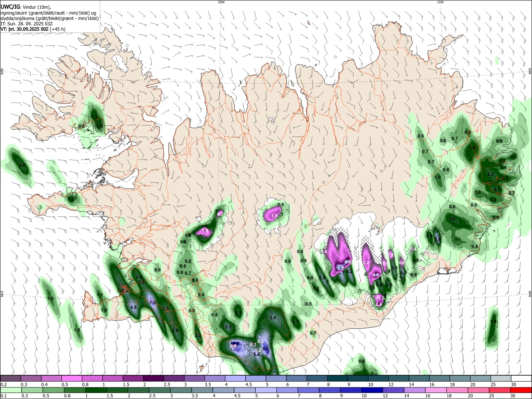Click the 3.3 precipitation value
The width and height of the screenshot is (532, 399).
point(228,327)
